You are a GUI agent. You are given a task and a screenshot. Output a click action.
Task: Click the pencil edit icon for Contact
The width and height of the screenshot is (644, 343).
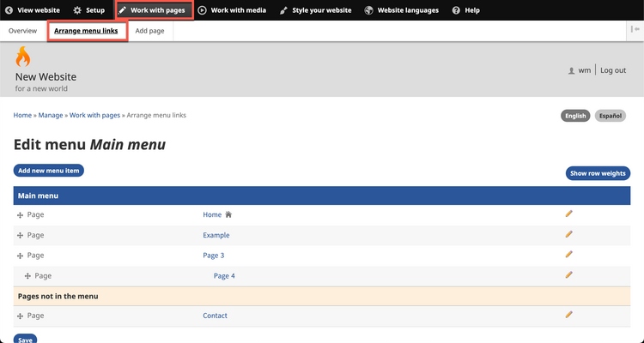[x=568, y=315]
